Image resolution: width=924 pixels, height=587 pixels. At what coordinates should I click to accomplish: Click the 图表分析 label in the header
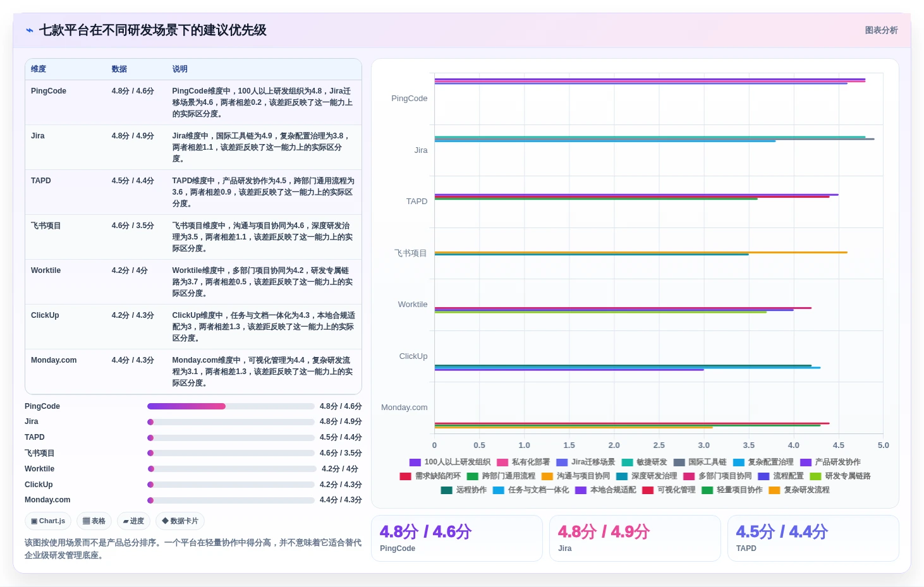tap(881, 30)
